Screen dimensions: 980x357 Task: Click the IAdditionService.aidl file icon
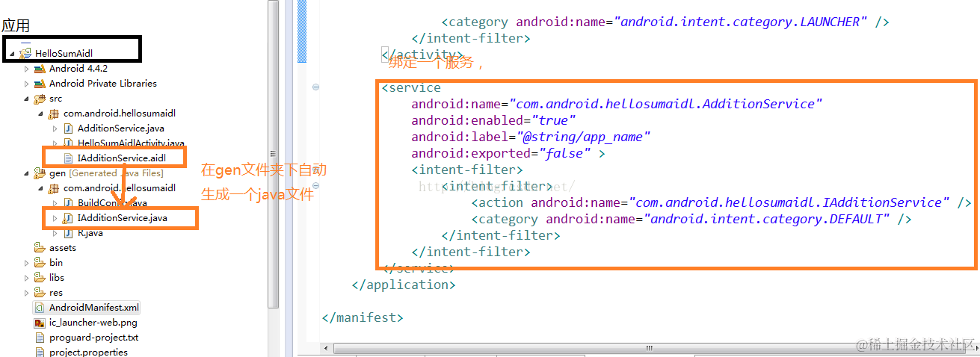pos(68,158)
